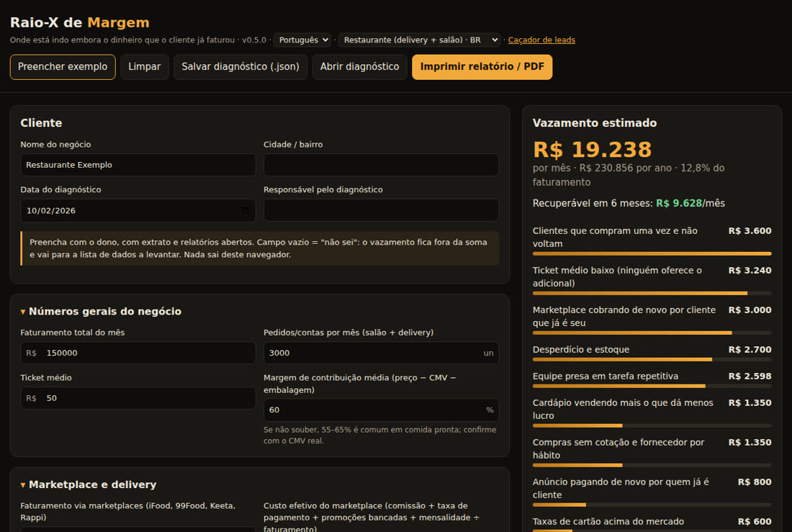Click Imprimir relatório / PDF button
Viewport: 792px width, 532px height.
coord(482,67)
